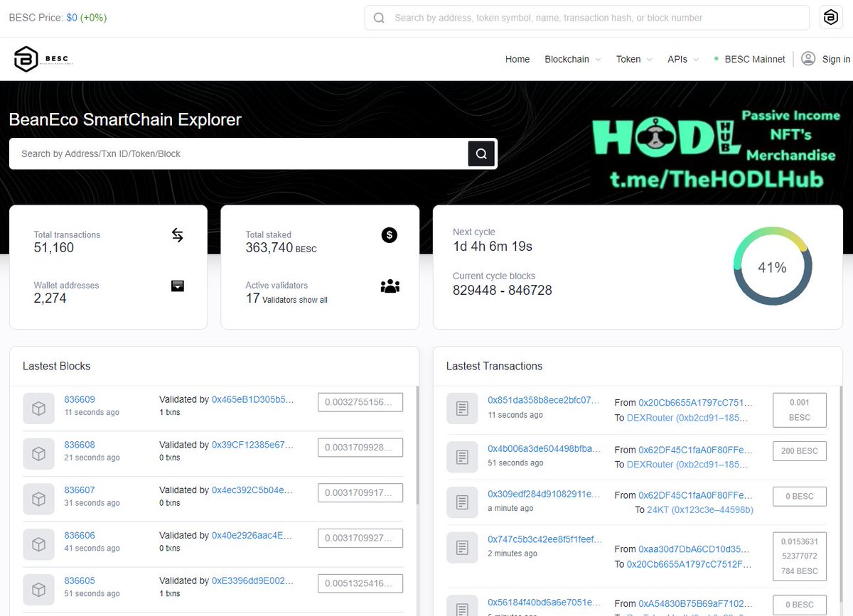Click the 829448 - 846728 cycle blocks text

(x=503, y=290)
